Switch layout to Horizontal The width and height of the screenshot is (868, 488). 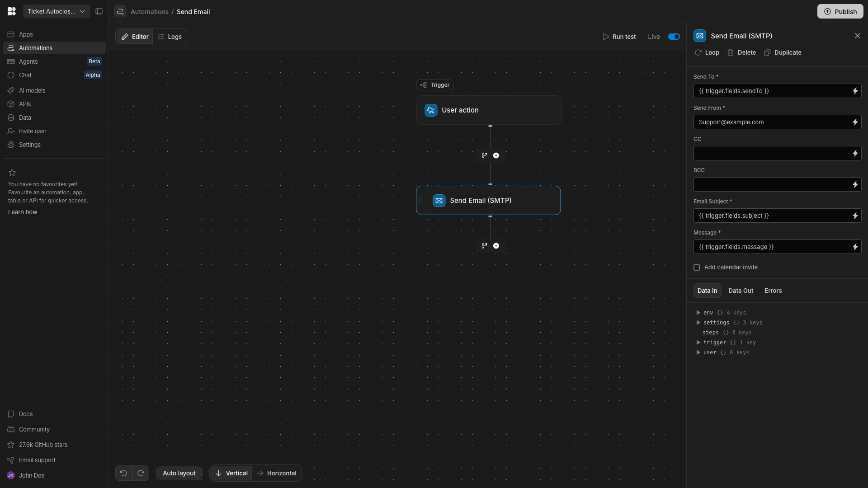[276, 473]
